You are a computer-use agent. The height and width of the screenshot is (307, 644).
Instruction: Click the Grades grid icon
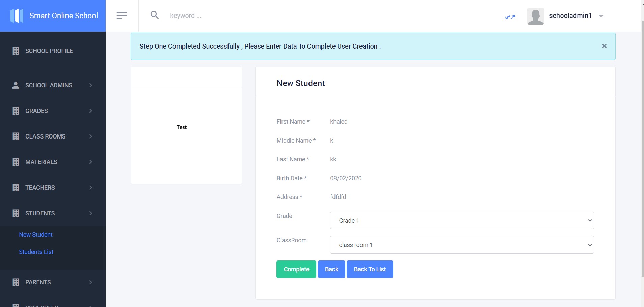(x=16, y=111)
